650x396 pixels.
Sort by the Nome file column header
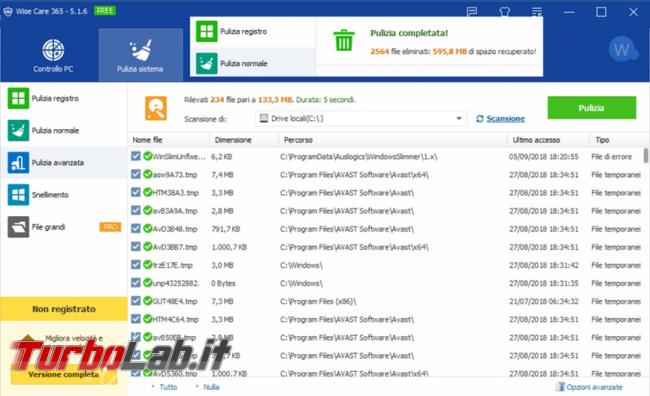click(x=169, y=140)
